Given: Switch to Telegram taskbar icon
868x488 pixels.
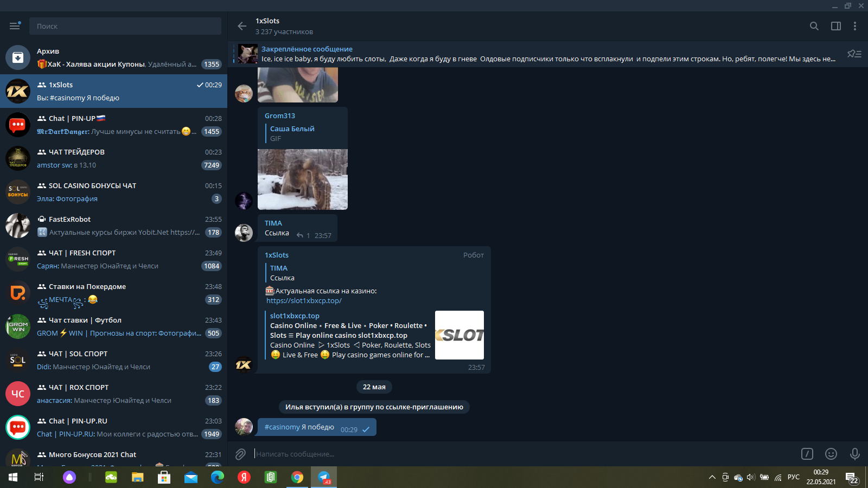Looking at the screenshot, I should point(324,477).
